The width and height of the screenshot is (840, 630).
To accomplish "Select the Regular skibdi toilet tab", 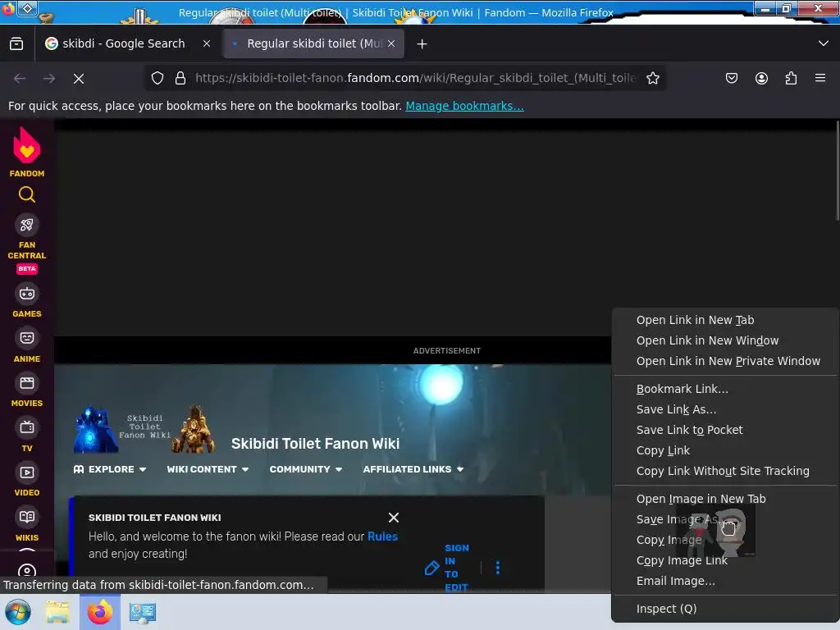I will pos(313,44).
